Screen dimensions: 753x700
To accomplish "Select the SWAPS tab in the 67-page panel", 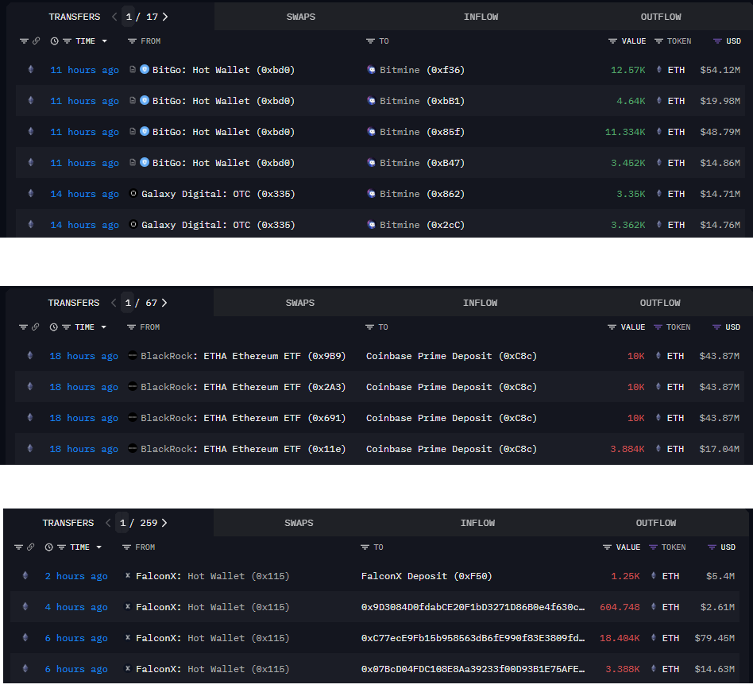I will (x=299, y=303).
